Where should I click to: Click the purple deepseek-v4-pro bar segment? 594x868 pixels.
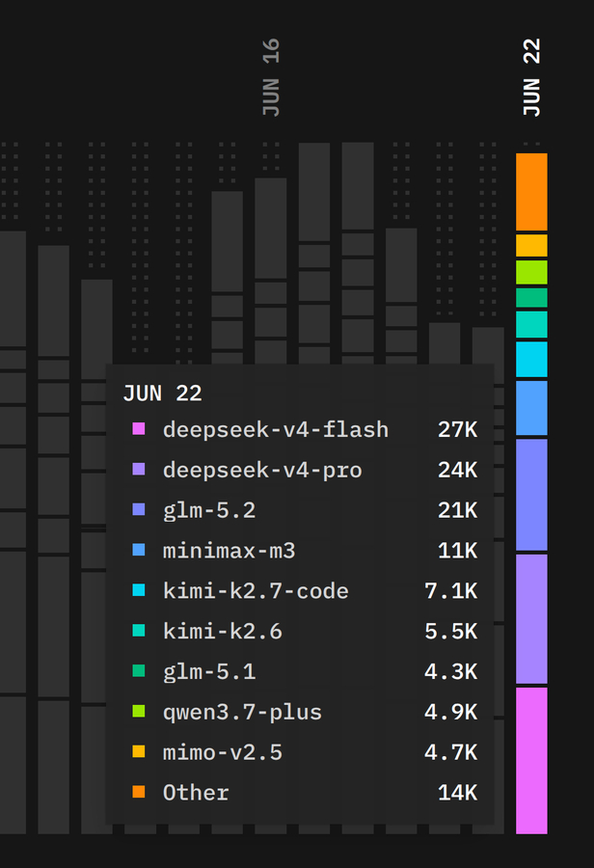531,619
